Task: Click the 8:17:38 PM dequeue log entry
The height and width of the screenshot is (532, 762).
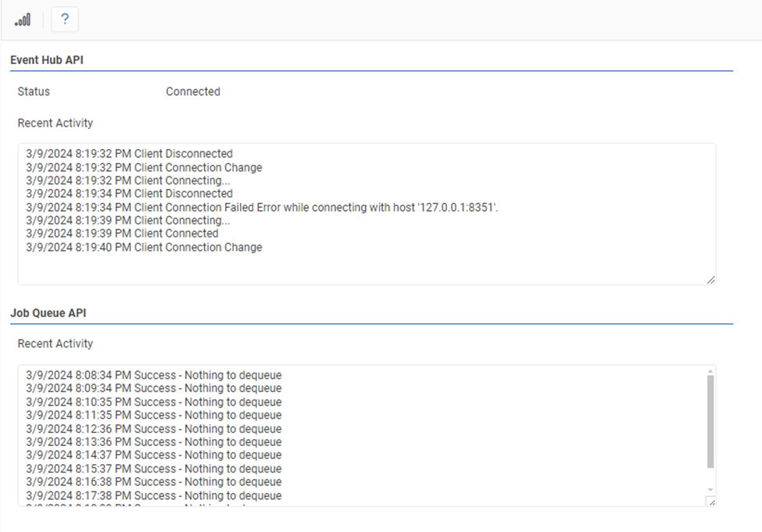Action: tap(153, 495)
